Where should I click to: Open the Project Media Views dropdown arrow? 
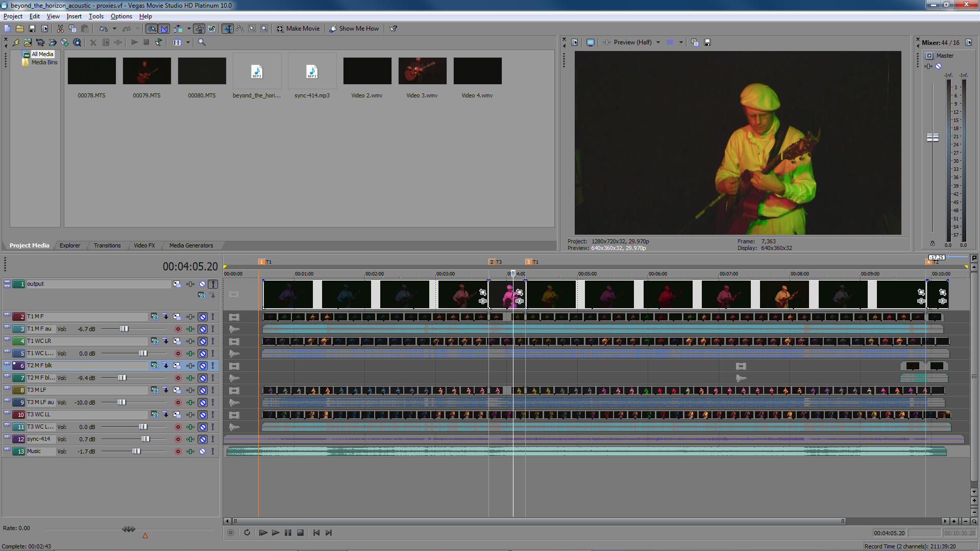click(x=188, y=42)
